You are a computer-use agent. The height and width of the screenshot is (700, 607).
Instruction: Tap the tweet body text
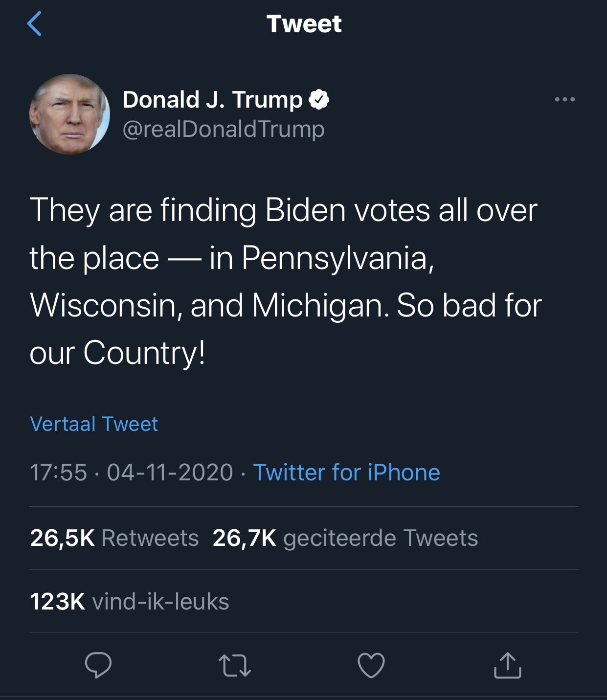click(x=286, y=282)
